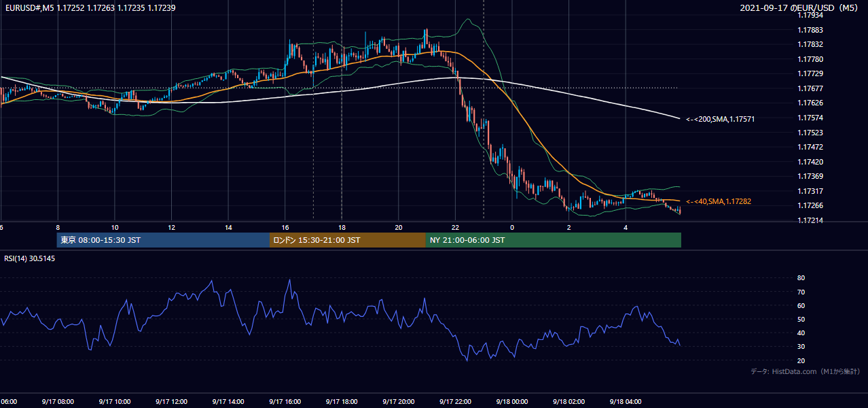
Task: Open the HistData.com data source credit
Action: coord(806,371)
